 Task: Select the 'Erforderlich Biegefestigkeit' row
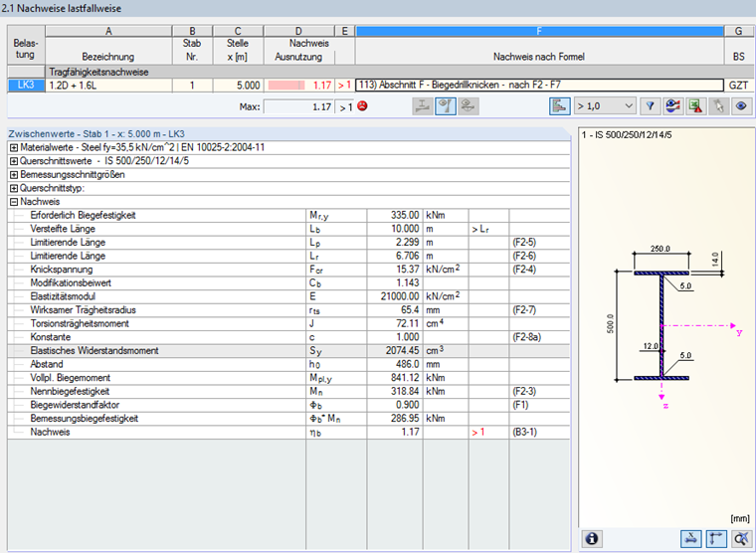[x=288, y=215]
